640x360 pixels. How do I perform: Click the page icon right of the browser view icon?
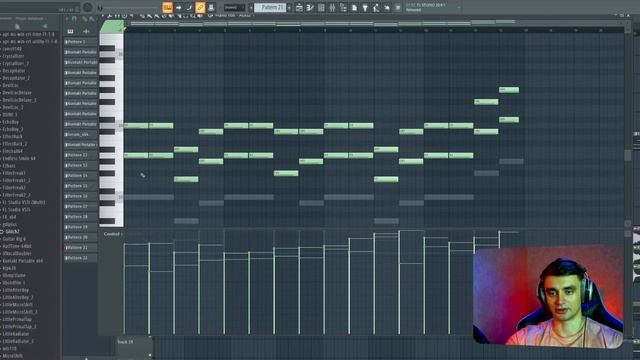click(354, 7)
